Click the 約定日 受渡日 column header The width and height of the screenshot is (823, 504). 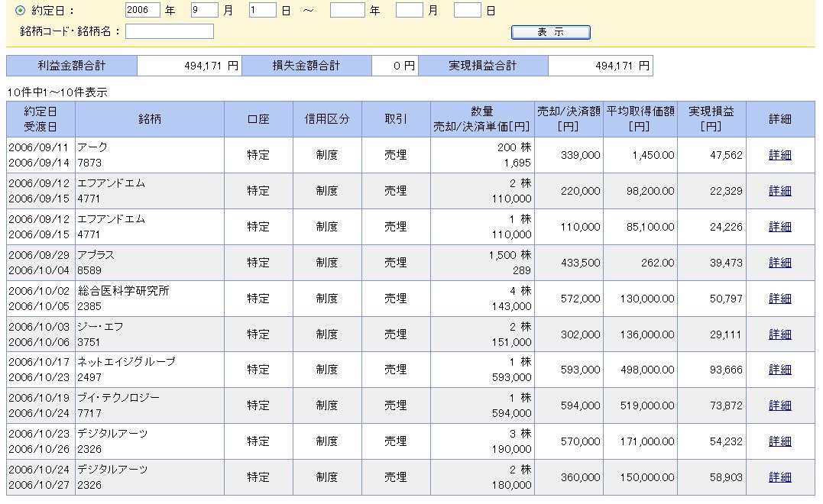41,118
